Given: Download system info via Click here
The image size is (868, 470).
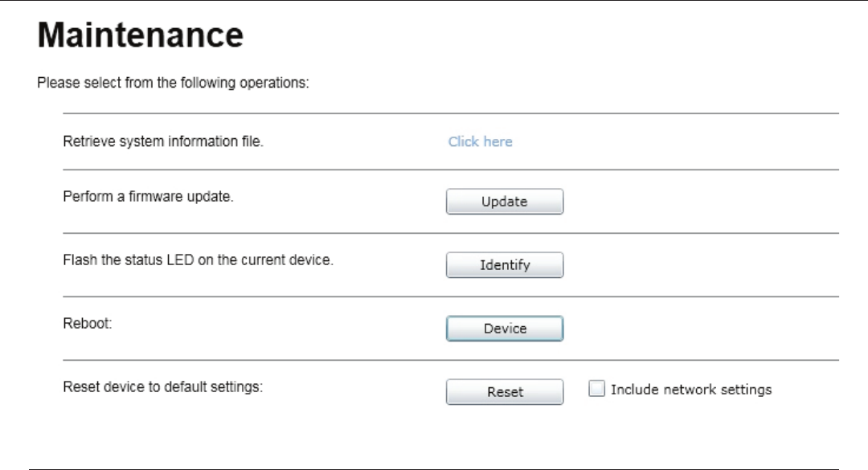Looking at the screenshot, I should [x=480, y=141].
